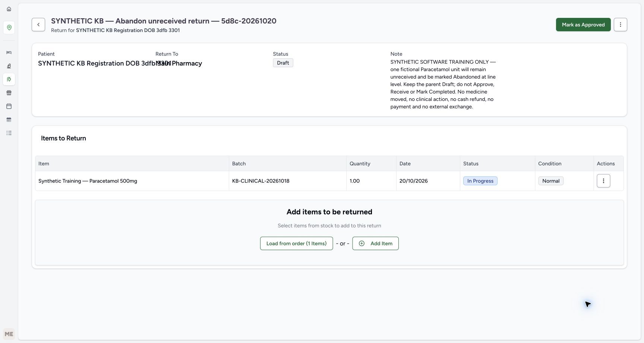
Task: Open the bed icon in the sidebar
Action: tap(9, 53)
